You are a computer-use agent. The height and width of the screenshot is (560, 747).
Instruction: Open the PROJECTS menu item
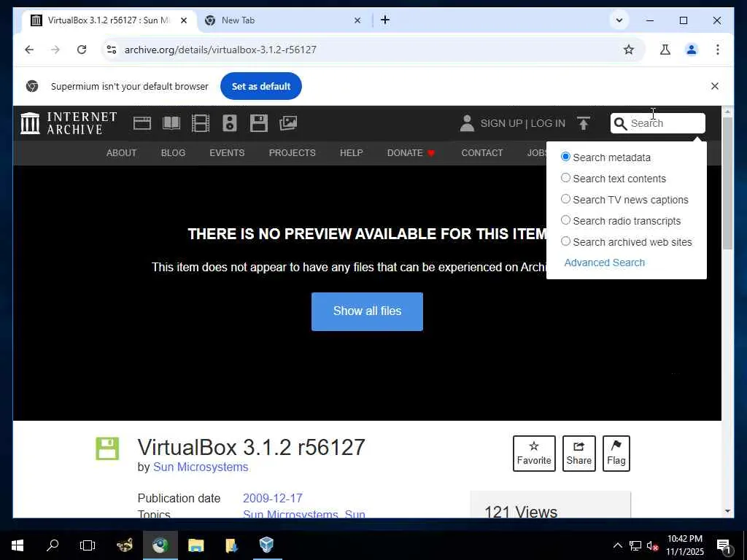[x=292, y=153]
